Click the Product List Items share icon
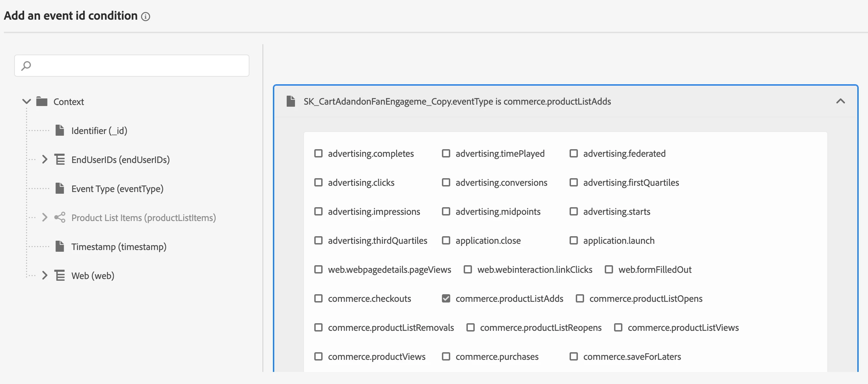 tap(60, 218)
